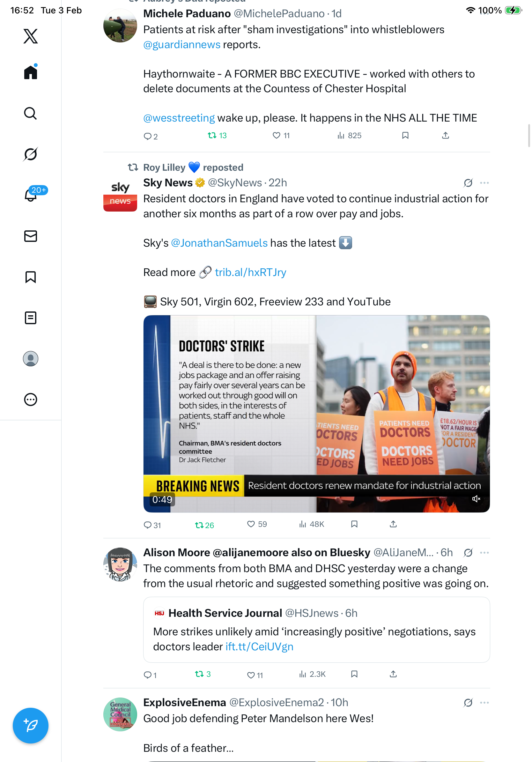
Task: Go to Home tab in sidebar
Action: [x=31, y=72]
